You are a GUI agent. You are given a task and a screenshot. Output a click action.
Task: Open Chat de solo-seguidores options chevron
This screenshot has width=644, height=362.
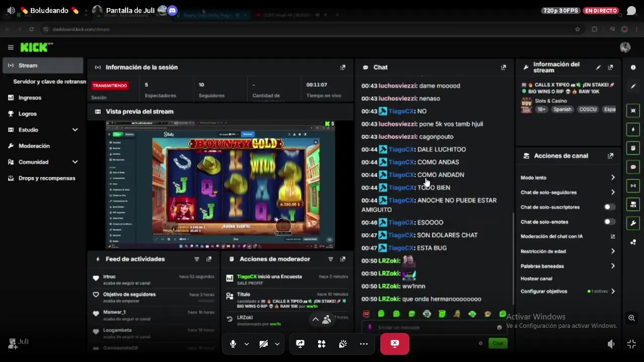[x=613, y=192]
